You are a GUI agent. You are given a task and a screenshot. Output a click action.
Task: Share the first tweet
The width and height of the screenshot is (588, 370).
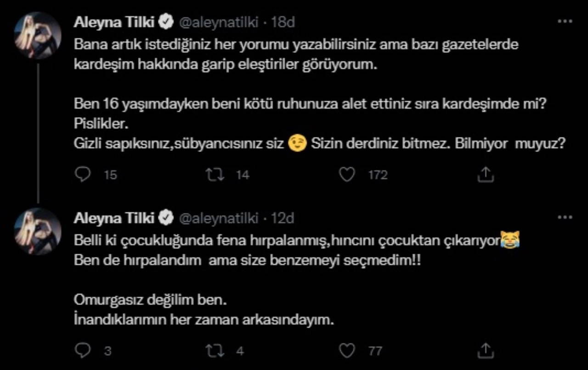click(x=486, y=175)
